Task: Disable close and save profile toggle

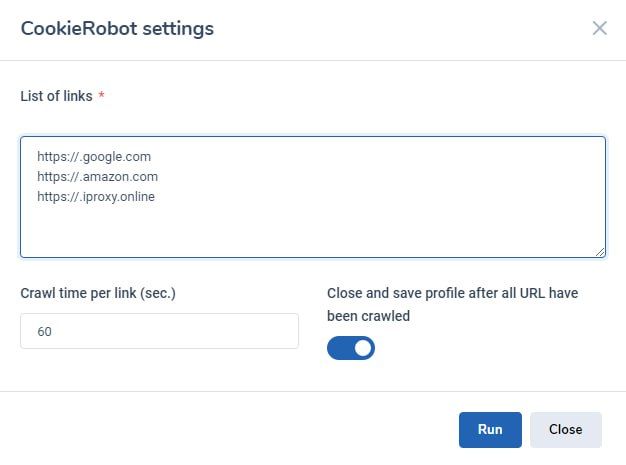Action: pyautogui.click(x=351, y=348)
